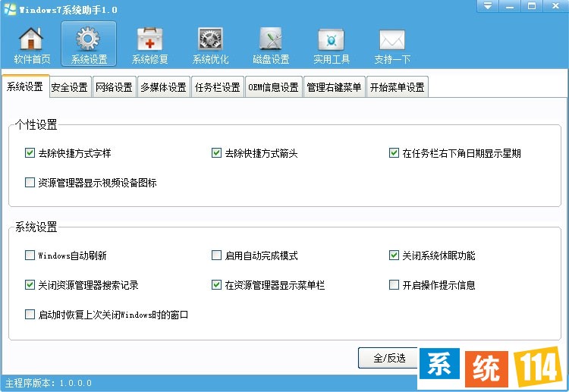Click the 主程序版本: 1.0.0.0 status text
569x392 pixels.
coord(49,383)
